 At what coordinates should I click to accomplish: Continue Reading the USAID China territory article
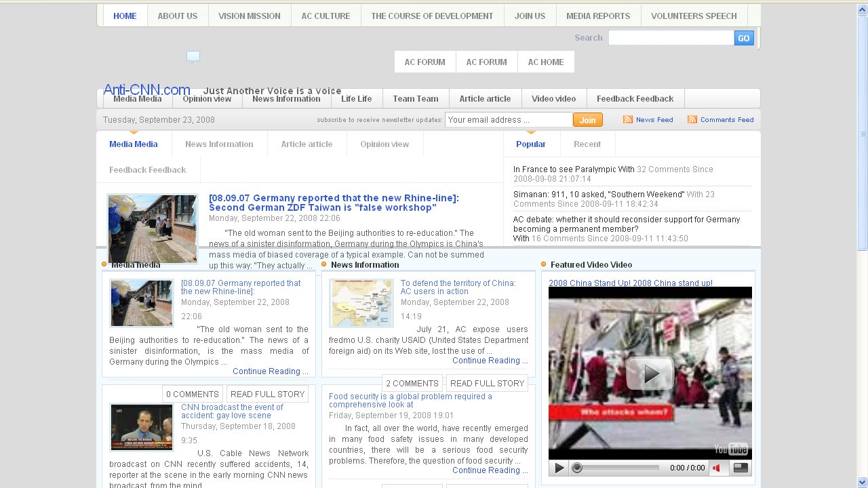(x=490, y=361)
